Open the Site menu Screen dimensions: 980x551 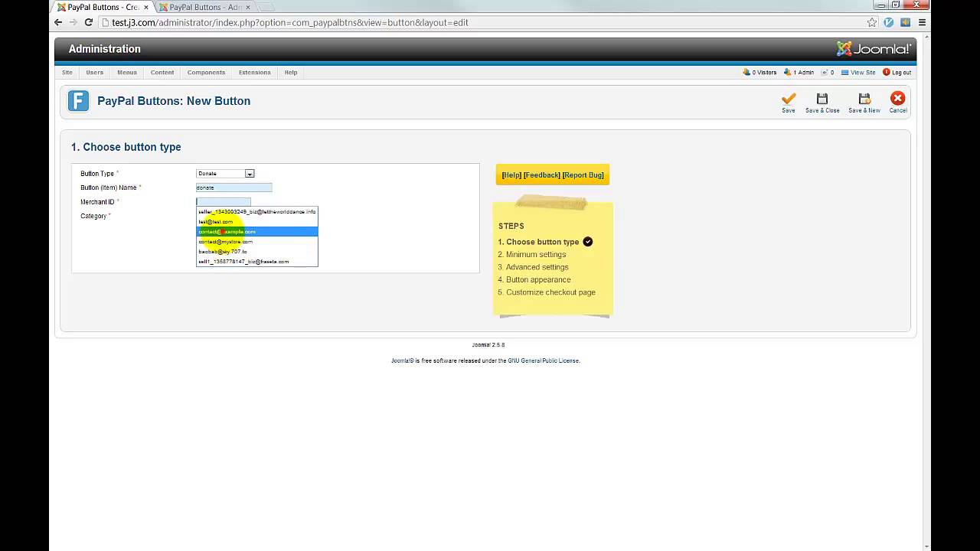(67, 72)
